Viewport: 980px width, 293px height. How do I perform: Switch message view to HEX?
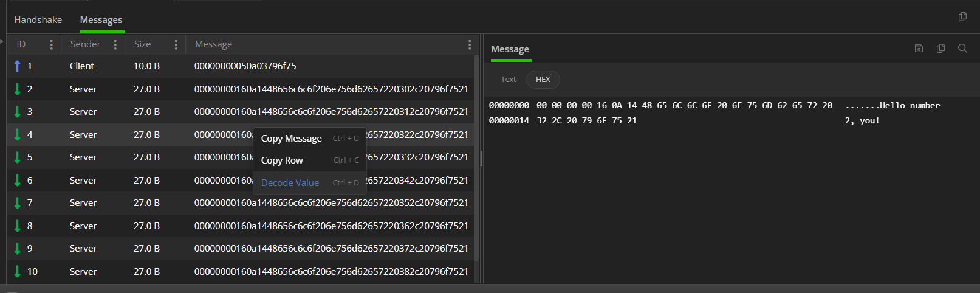click(x=543, y=80)
